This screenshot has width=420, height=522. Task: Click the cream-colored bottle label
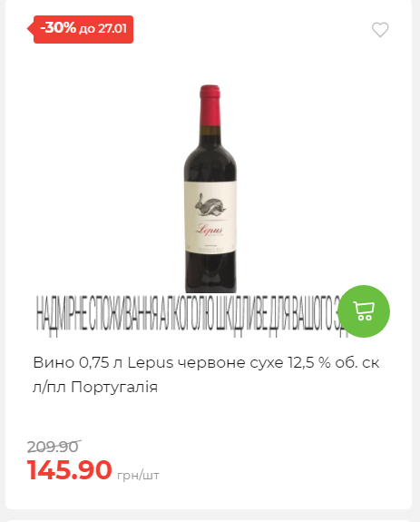(210, 218)
